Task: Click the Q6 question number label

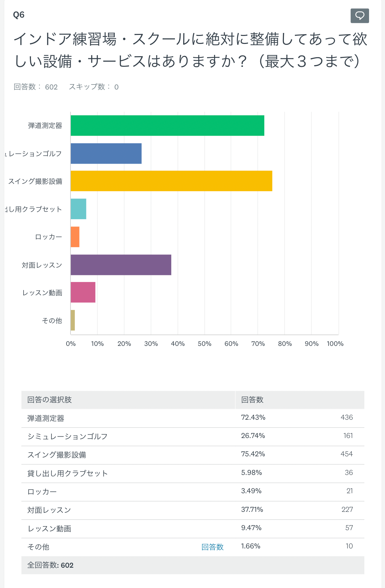Action: coord(19,15)
